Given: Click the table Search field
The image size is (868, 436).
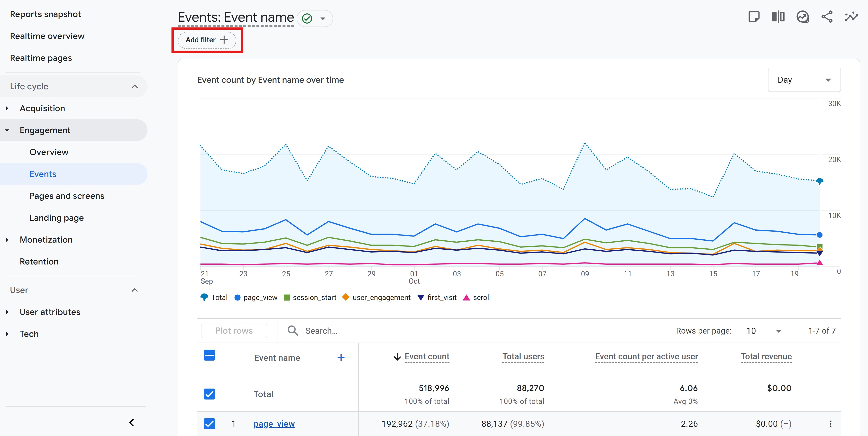Looking at the screenshot, I should pyautogui.click(x=321, y=331).
